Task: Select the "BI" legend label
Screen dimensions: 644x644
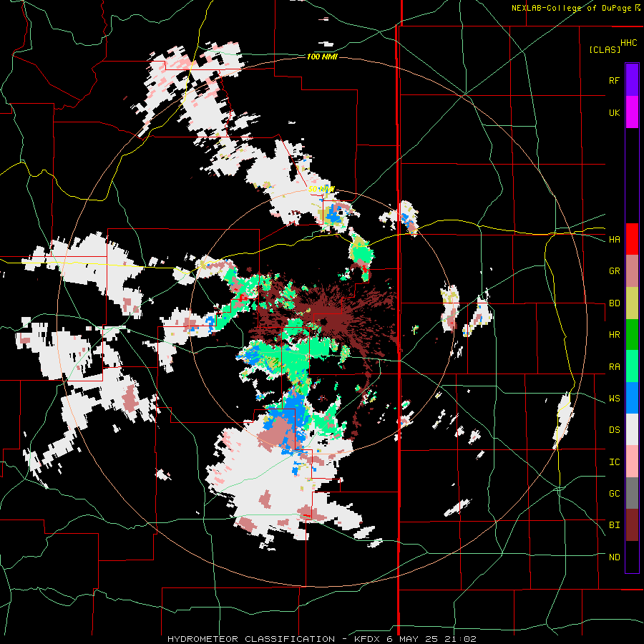Action: coord(614,525)
